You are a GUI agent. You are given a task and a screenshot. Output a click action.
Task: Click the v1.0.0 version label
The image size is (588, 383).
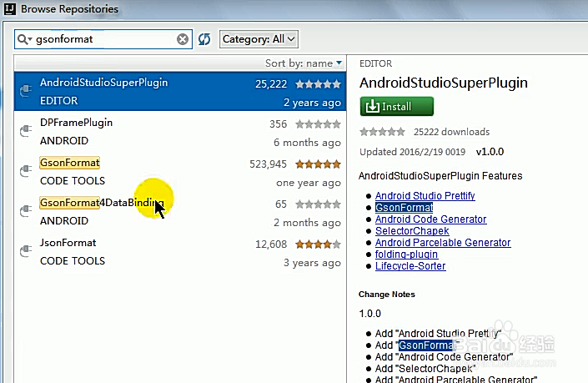coord(490,152)
